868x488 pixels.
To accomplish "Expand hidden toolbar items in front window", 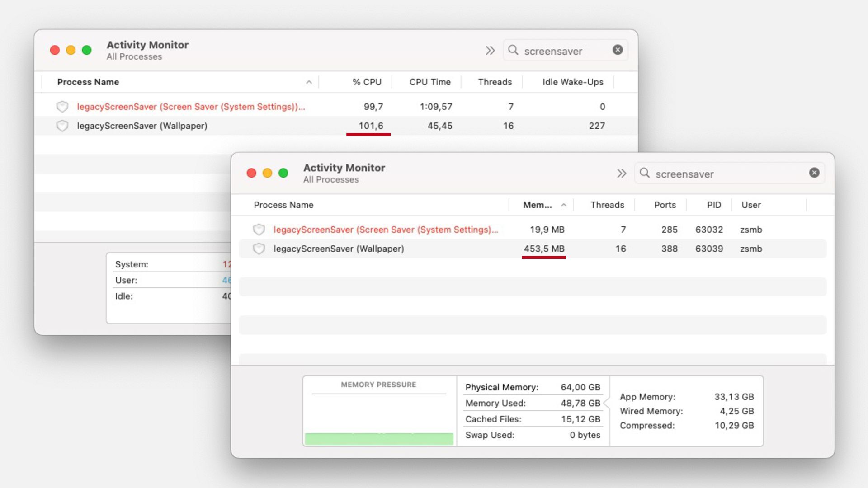I will point(622,174).
